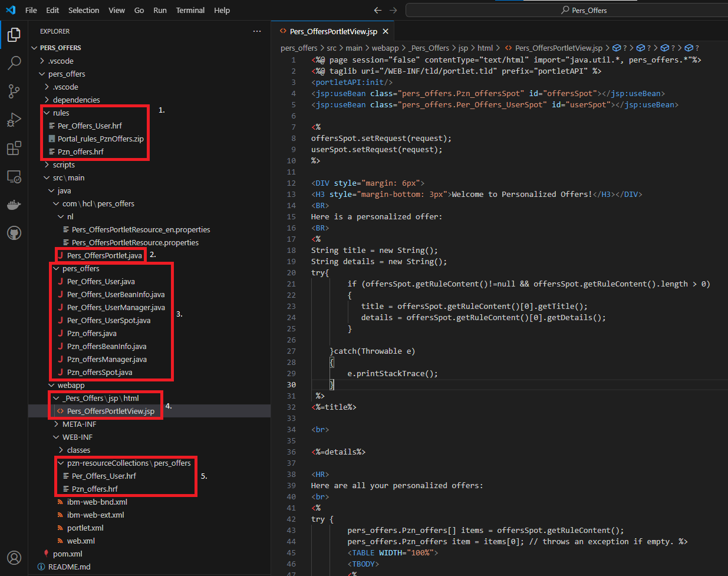Click the back navigation arrow
The height and width of the screenshot is (576, 728).
378,10
